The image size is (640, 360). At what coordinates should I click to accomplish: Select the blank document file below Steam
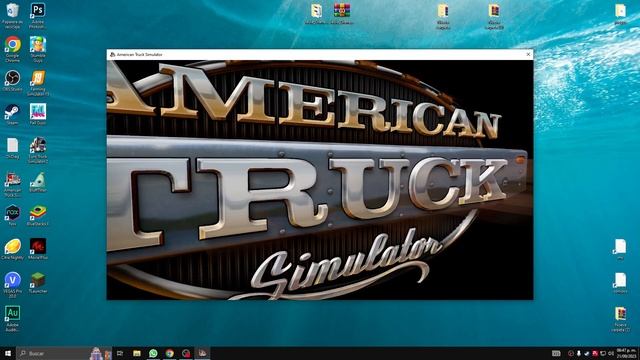[x=12, y=148]
